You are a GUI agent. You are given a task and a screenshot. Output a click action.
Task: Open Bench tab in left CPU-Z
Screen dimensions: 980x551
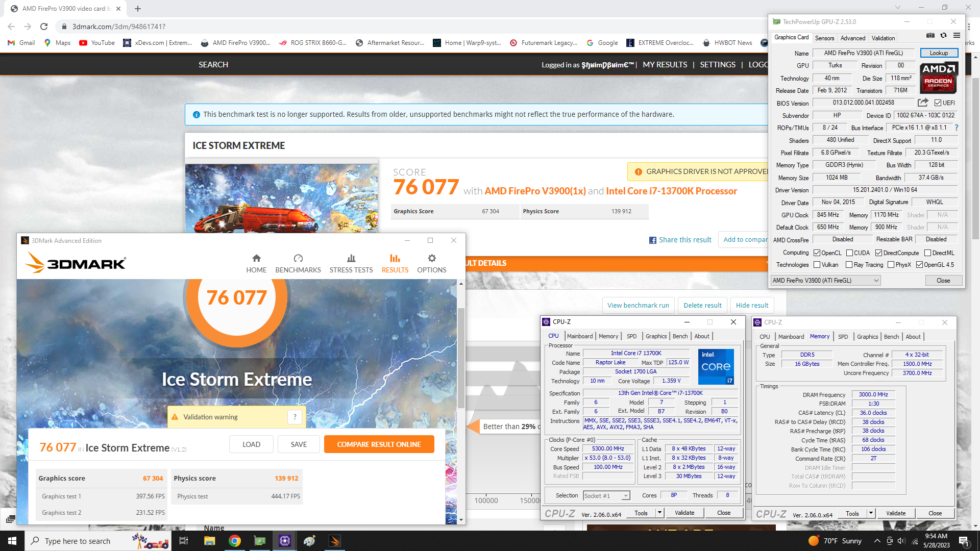(680, 336)
